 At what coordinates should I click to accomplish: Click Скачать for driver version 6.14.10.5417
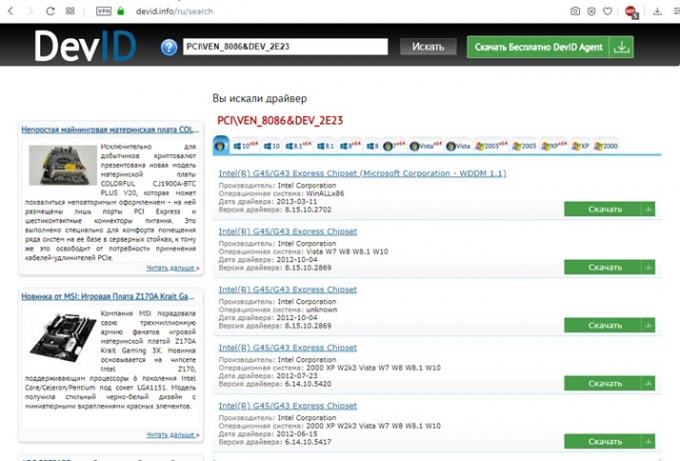[603, 441]
